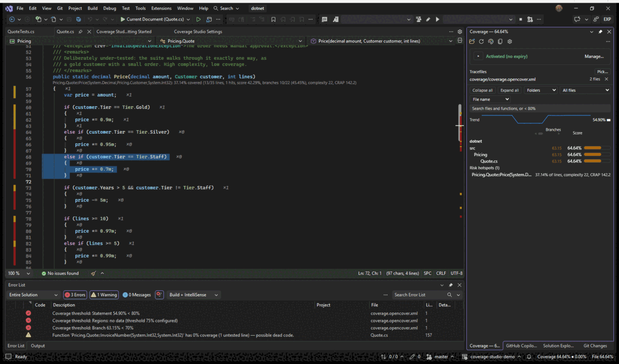Click the stop square icon in toolbar
Screen dimensions: 619x364
(521, 19)
